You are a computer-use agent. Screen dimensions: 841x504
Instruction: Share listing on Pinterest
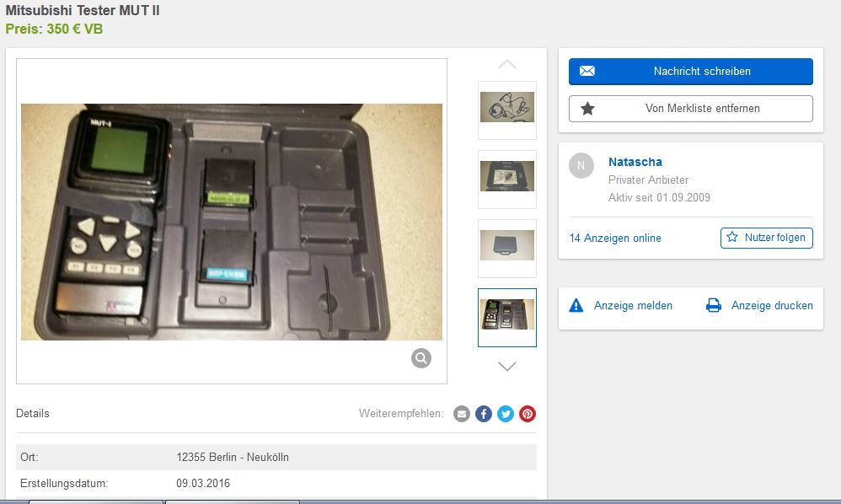click(x=528, y=414)
